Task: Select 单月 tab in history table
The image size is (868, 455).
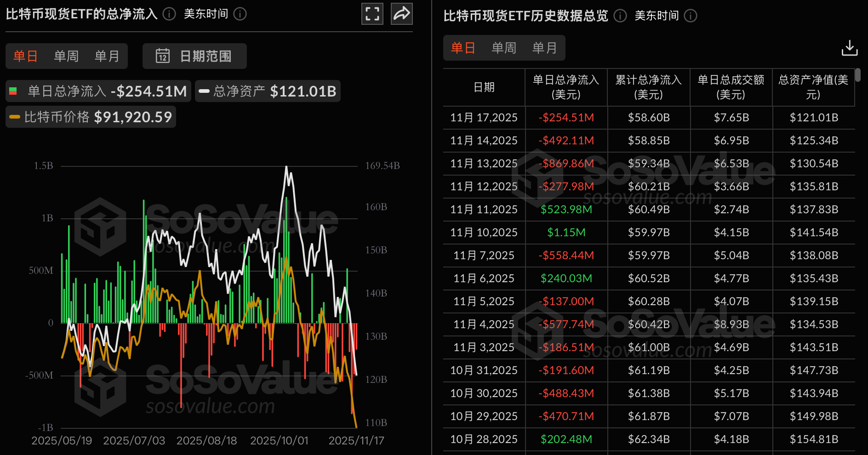Action: point(544,48)
